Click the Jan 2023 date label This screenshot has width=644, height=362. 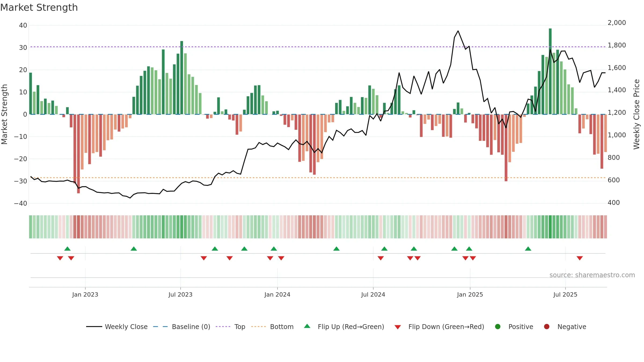pos(85,294)
